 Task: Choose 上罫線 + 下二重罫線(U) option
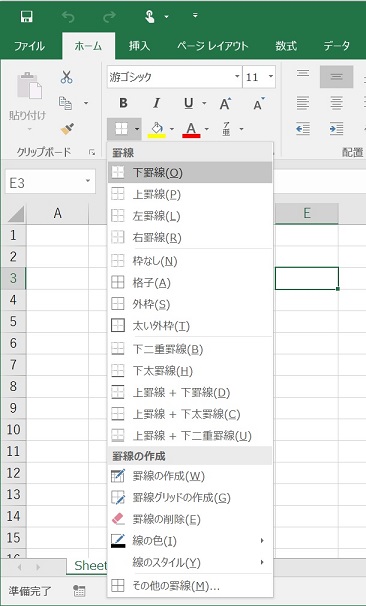click(190, 436)
